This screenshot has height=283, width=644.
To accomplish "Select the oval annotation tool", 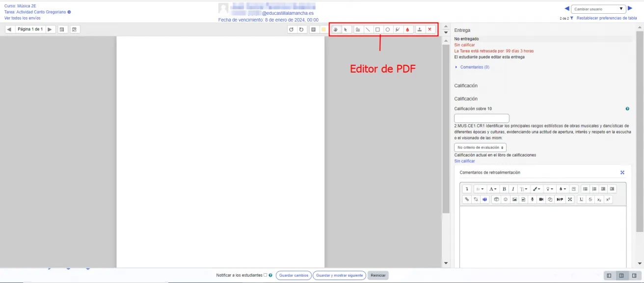I will [387, 29].
